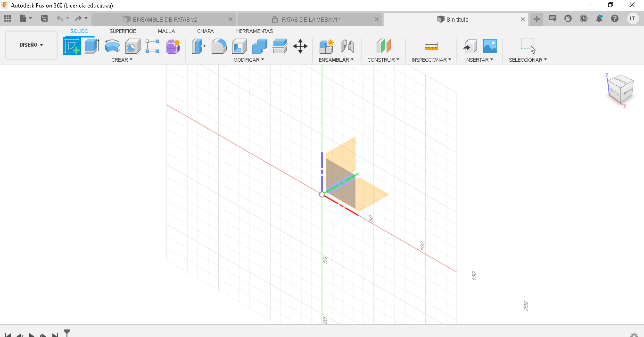Select the Create Form tool
This screenshot has width=644, height=337.
(x=173, y=46)
